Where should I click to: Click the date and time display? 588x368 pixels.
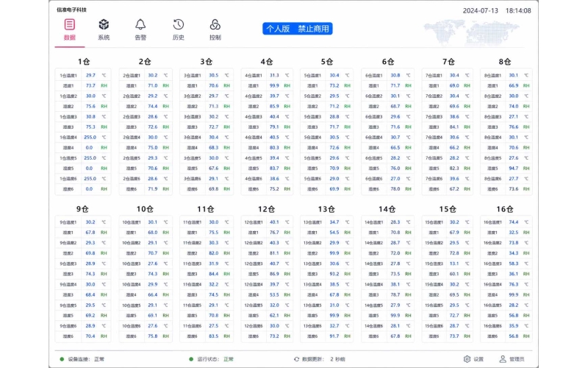coord(497,10)
